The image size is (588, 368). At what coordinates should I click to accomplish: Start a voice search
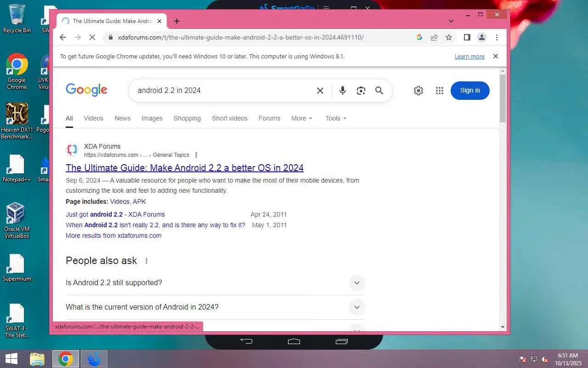[x=343, y=91]
